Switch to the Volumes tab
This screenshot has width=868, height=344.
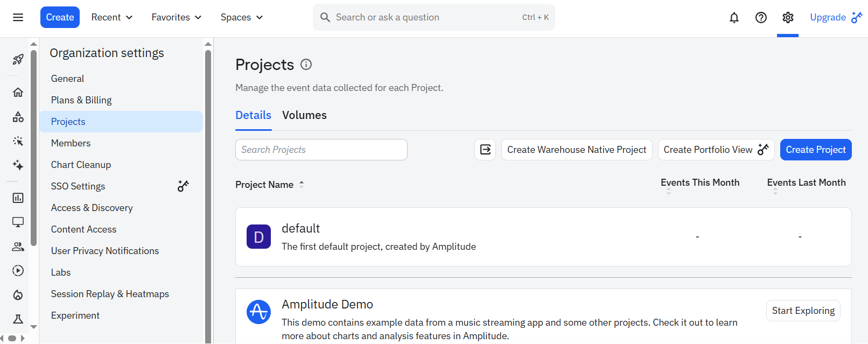pos(304,115)
